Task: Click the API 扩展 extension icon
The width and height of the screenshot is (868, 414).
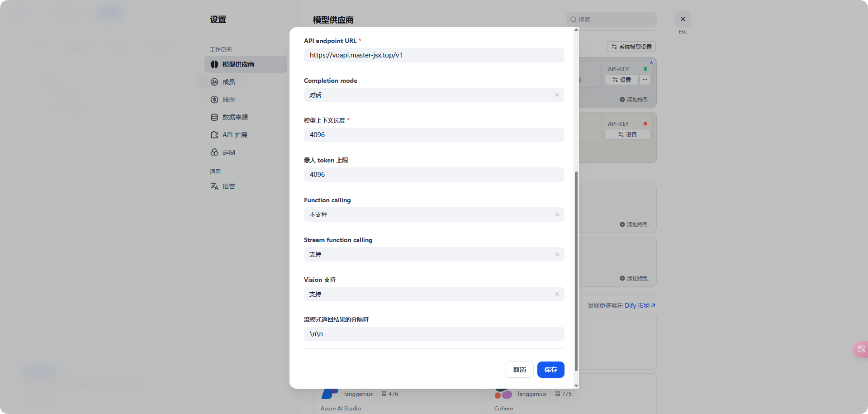Action: point(214,135)
